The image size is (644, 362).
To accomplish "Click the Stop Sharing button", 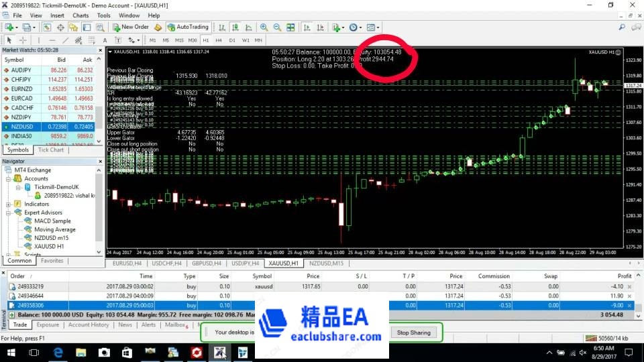I will coord(414,333).
